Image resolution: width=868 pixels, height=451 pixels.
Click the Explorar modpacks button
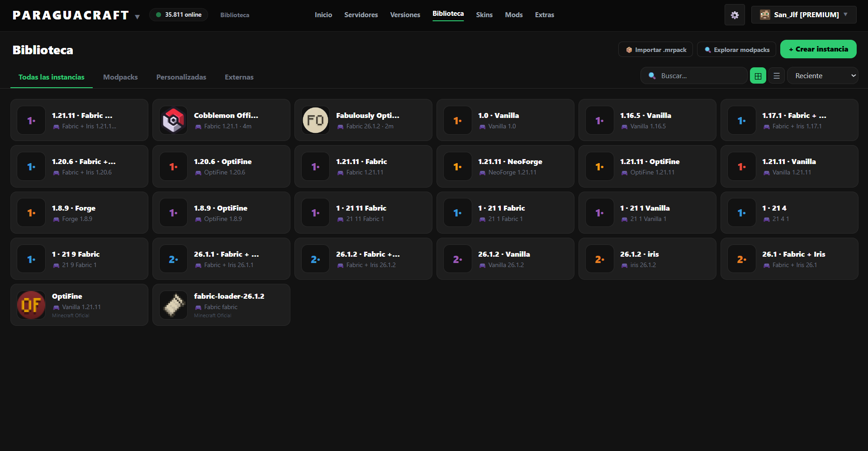click(737, 50)
